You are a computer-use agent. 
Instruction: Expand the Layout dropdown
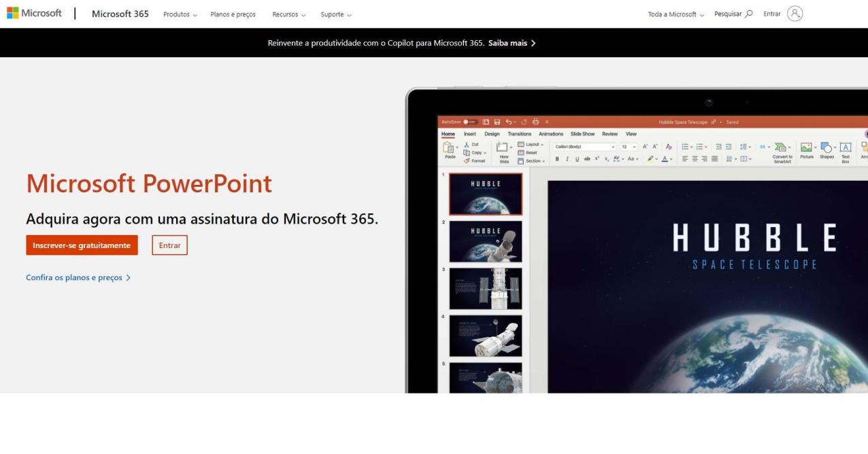[x=533, y=145]
